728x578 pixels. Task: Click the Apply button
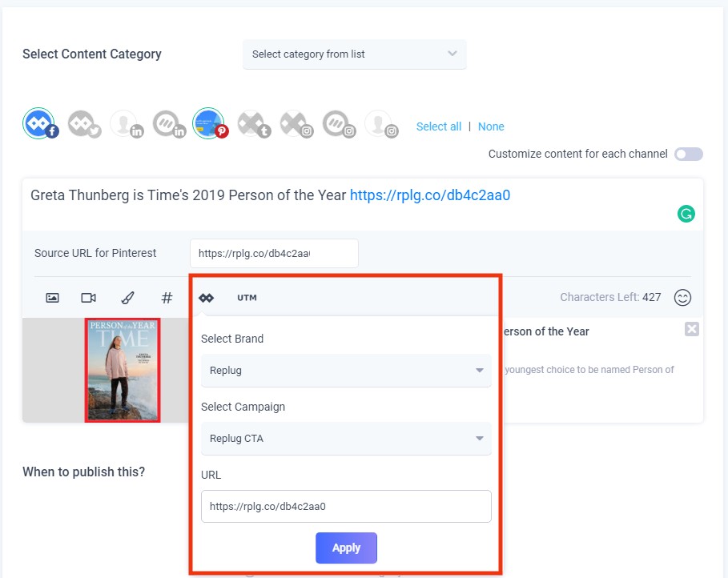tap(346, 548)
